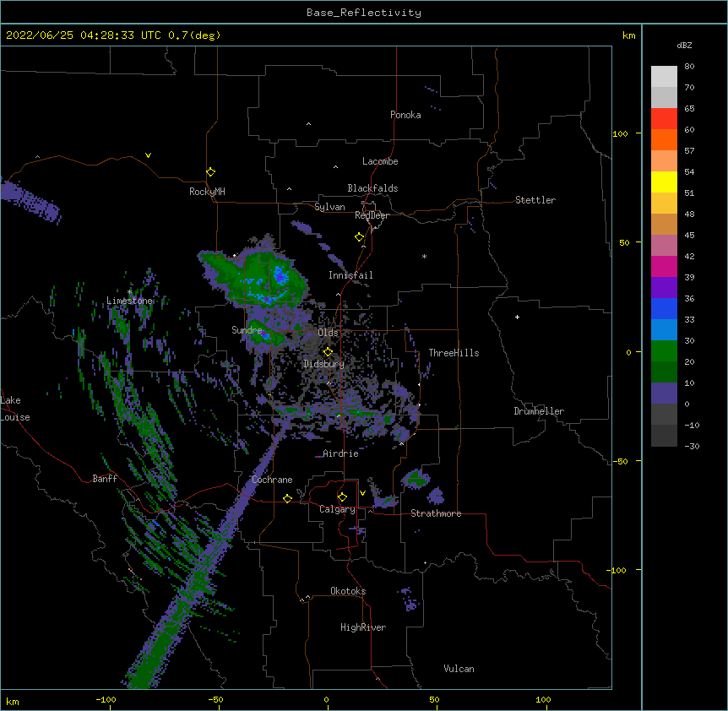728x711 pixels.
Task: Click the Okotoks label
Action: (348, 591)
